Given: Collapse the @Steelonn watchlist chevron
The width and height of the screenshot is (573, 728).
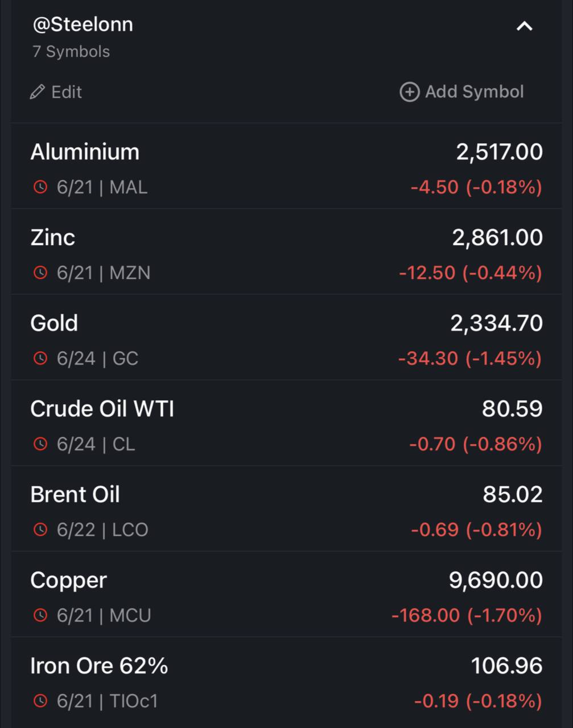Looking at the screenshot, I should (x=524, y=26).
